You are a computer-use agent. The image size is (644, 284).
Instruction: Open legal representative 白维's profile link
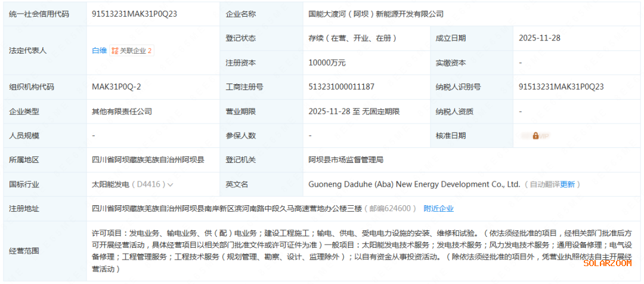coord(99,51)
